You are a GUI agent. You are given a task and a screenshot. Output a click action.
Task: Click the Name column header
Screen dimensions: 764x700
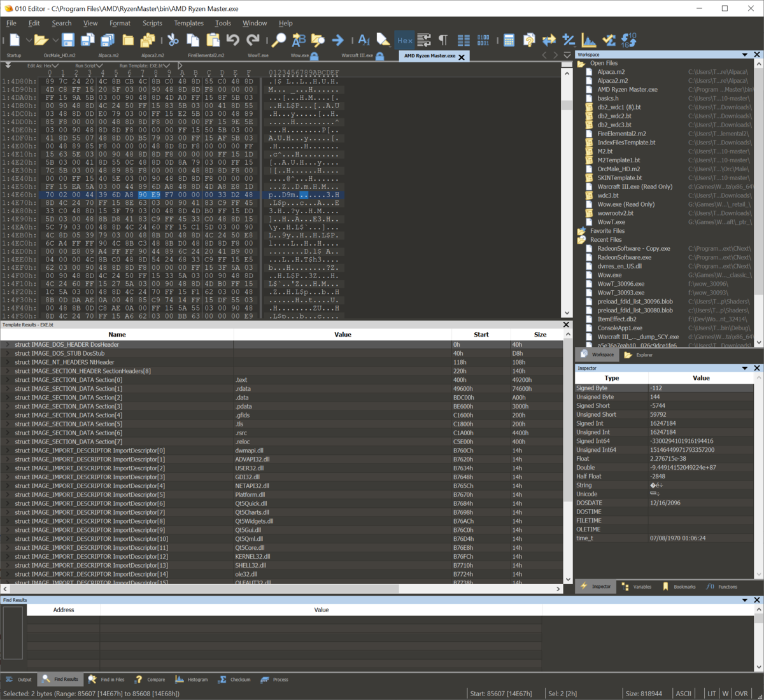point(117,334)
